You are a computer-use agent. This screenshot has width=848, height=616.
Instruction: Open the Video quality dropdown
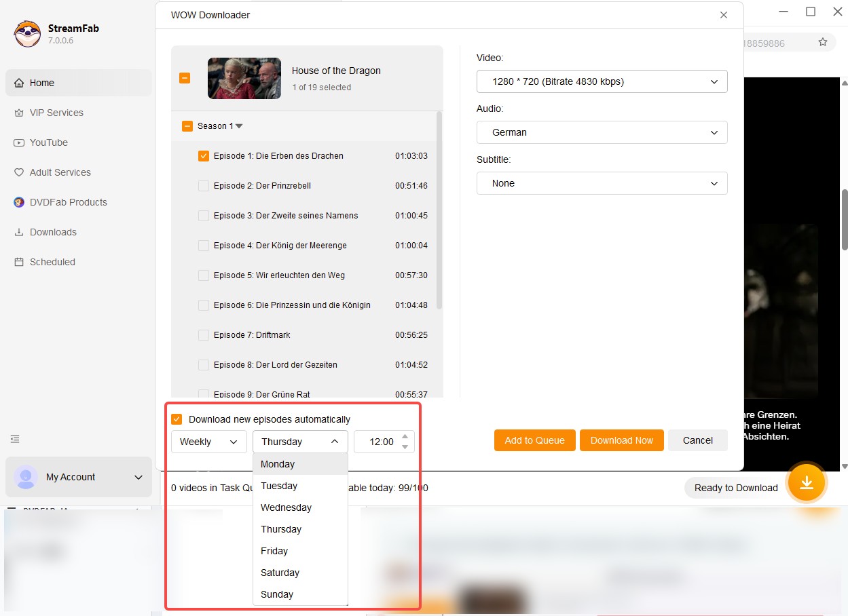(x=602, y=81)
